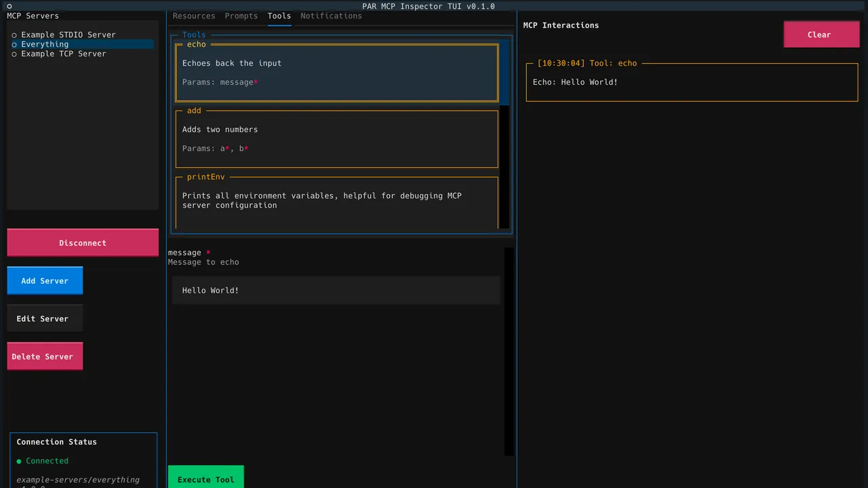
Task: Click the Add Server button
Action: point(45,281)
